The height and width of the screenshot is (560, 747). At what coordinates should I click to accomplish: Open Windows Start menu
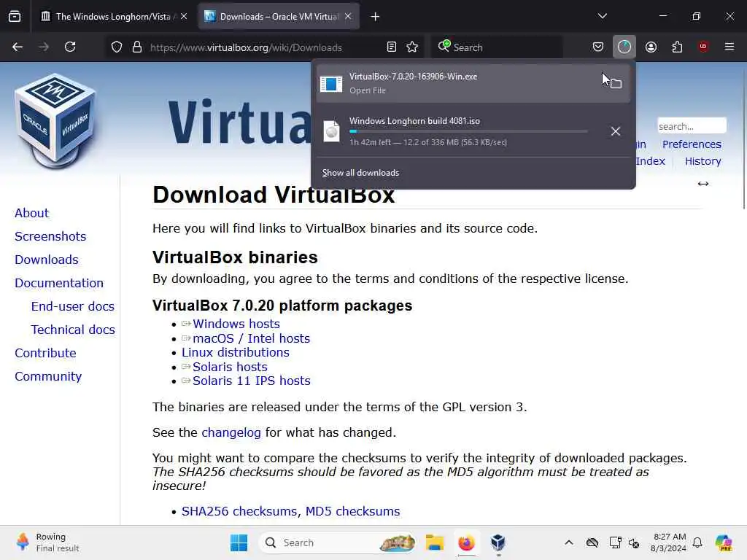pyautogui.click(x=239, y=542)
